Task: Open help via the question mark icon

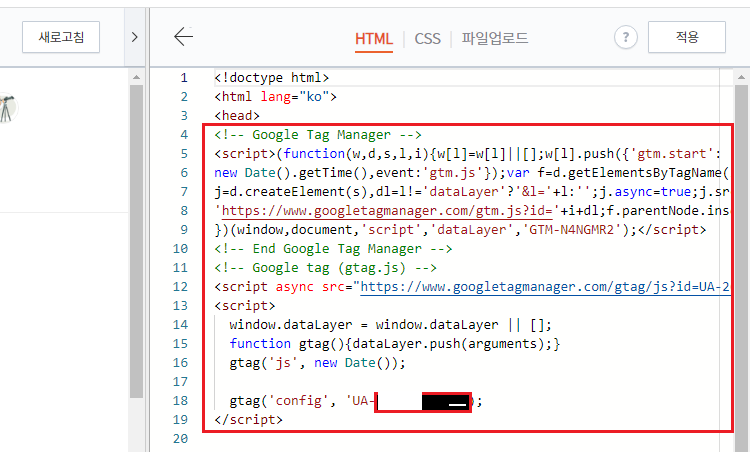Action: point(626,37)
